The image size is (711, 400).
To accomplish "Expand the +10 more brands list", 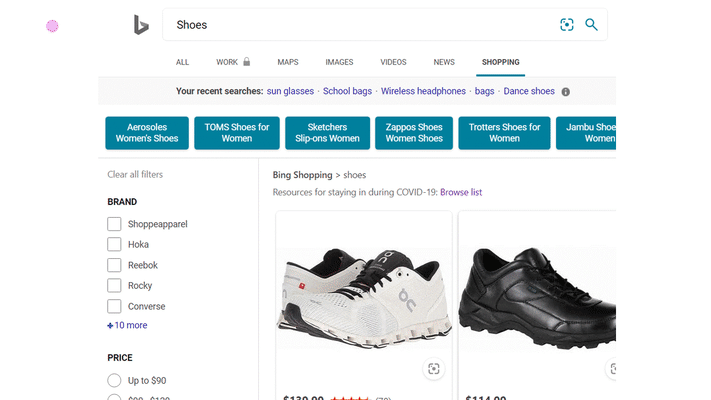I will click(127, 325).
